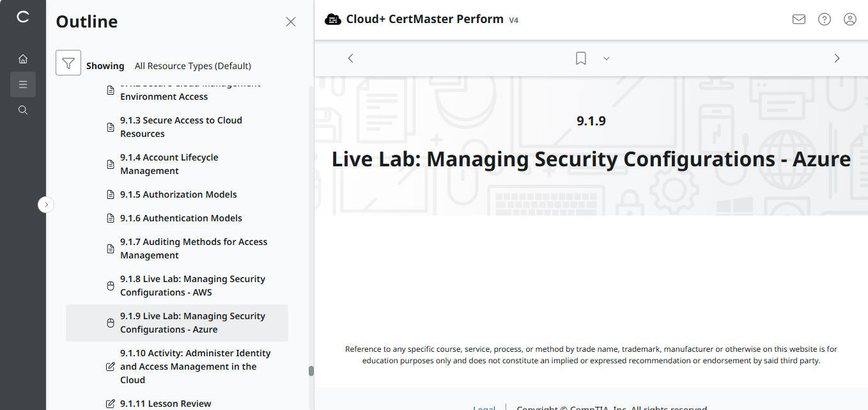
Task: Bookmark the current Azure lab page
Action: coord(580,58)
